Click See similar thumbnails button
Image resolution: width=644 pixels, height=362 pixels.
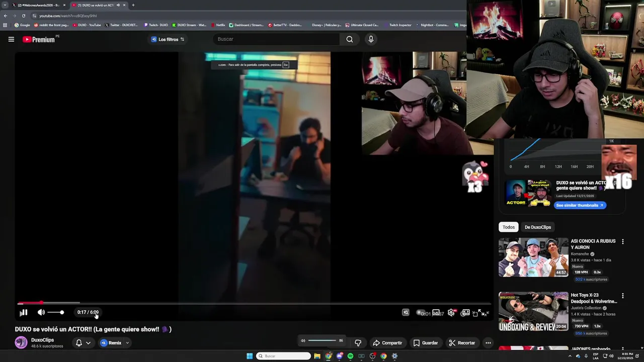coord(580,205)
